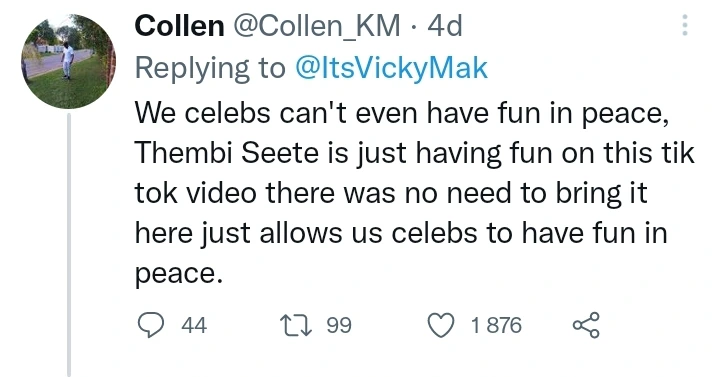Open Collen's round profile picture
This screenshot has width=720, height=377.
tap(68, 61)
